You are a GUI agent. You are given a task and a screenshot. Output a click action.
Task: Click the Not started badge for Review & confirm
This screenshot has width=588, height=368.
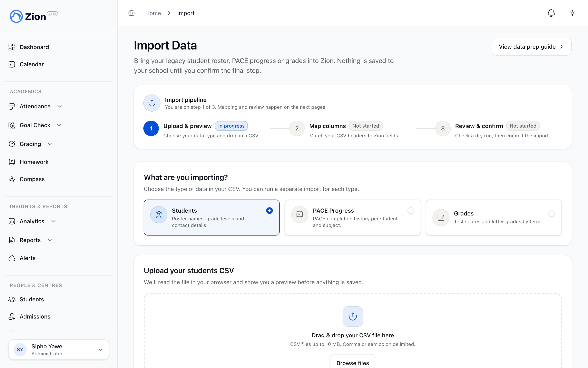coord(523,126)
